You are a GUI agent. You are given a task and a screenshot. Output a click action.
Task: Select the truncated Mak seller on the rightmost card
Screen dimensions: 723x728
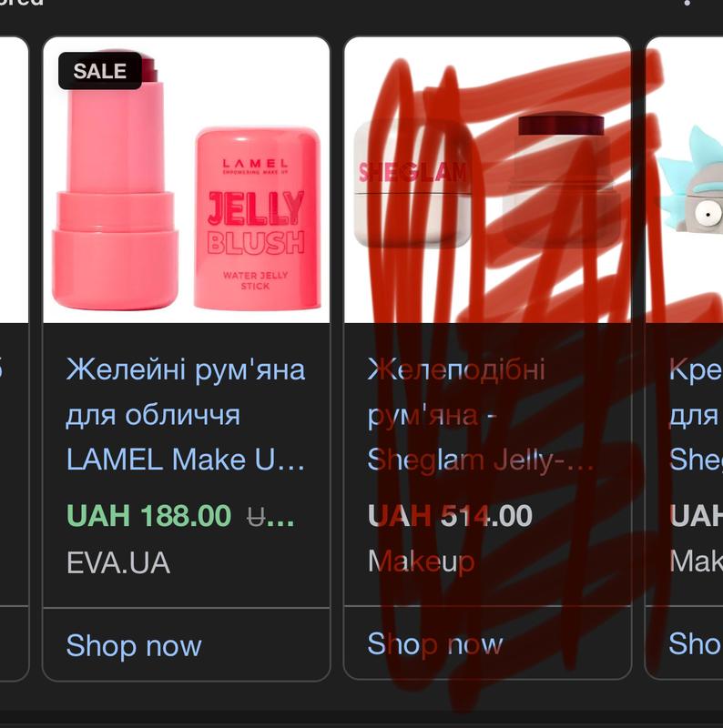pos(696,561)
